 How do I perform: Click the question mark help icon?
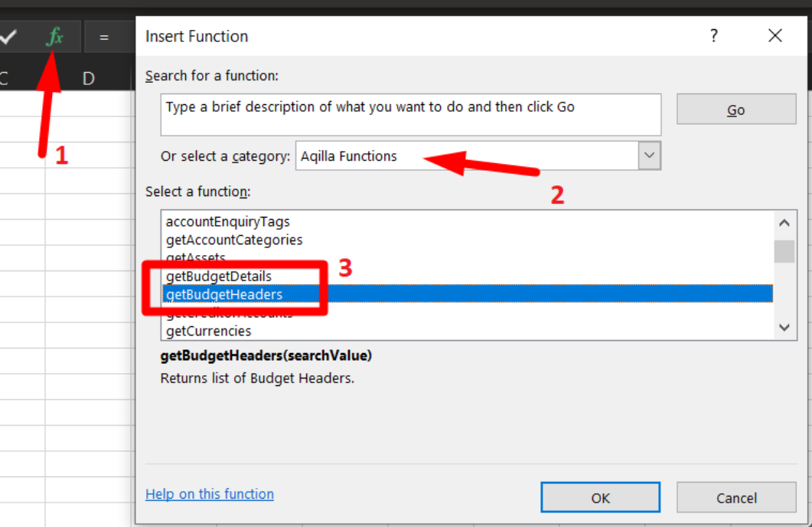pos(714,36)
